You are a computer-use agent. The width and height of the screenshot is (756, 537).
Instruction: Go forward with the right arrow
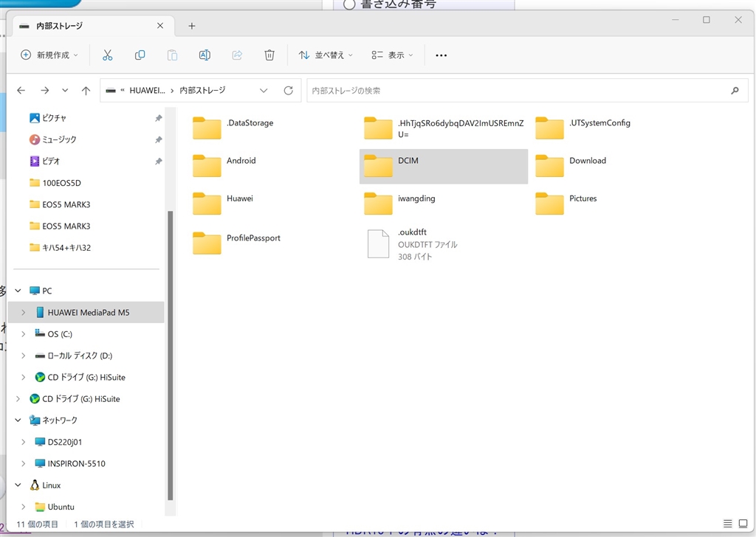click(45, 90)
